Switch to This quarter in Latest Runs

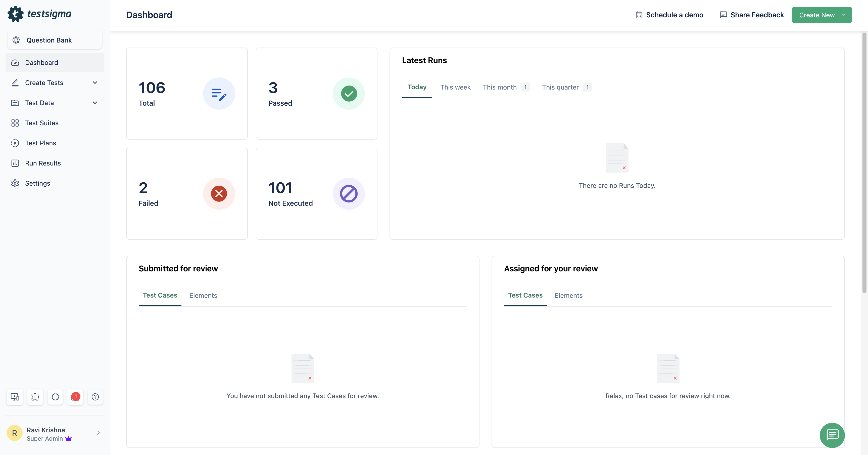560,87
